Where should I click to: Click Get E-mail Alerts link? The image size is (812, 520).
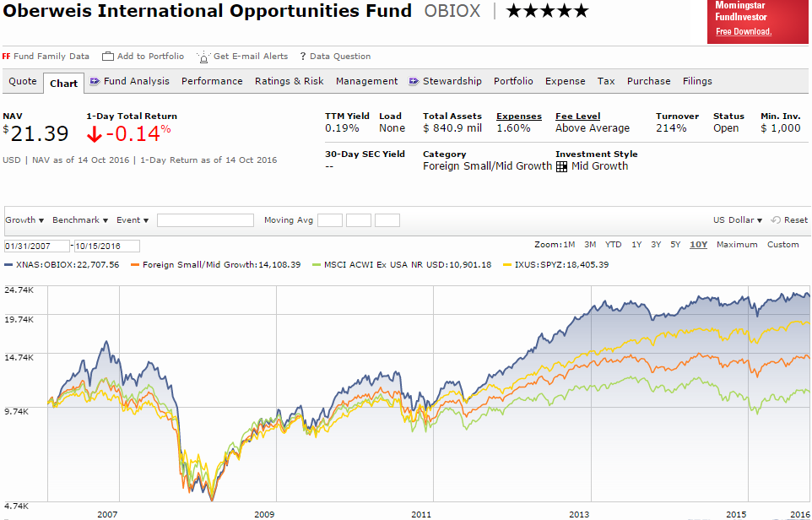point(251,57)
